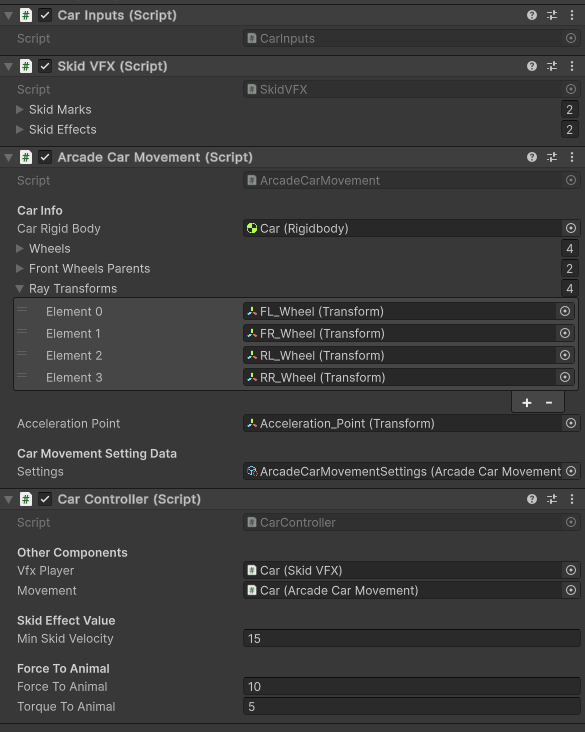
Task: Open help for Car Inputs script
Action: (532, 15)
